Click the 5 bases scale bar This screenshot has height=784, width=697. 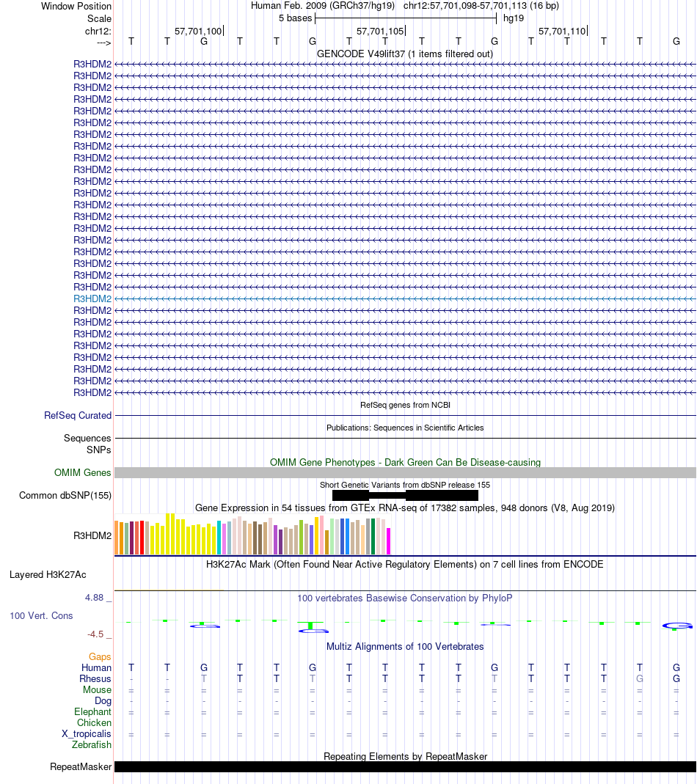[405, 18]
